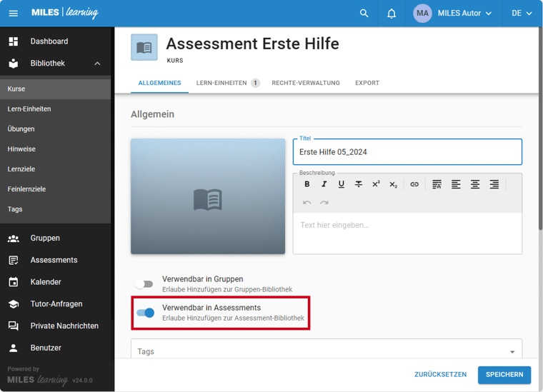Open the Rechte-Verwaltung tab
Image resolution: width=543 pixels, height=392 pixels.
[306, 83]
